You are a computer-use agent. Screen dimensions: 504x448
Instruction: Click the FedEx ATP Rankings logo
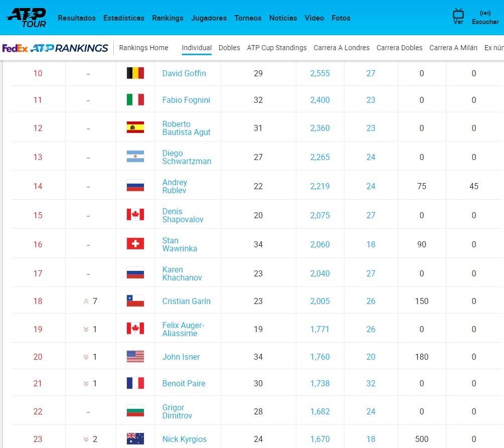[x=55, y=48]
